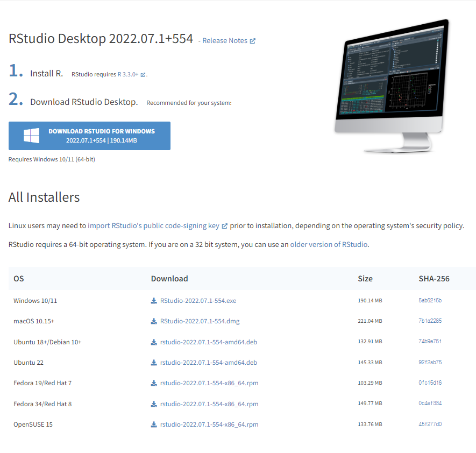This screenshot has width=476, height=453.
Task: Click the RStudio iMac screenshot image
Action: [x=392, y=86]
